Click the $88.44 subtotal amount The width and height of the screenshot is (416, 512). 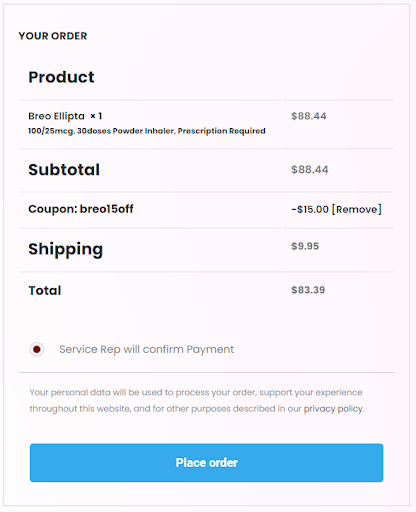click(310, 169)
